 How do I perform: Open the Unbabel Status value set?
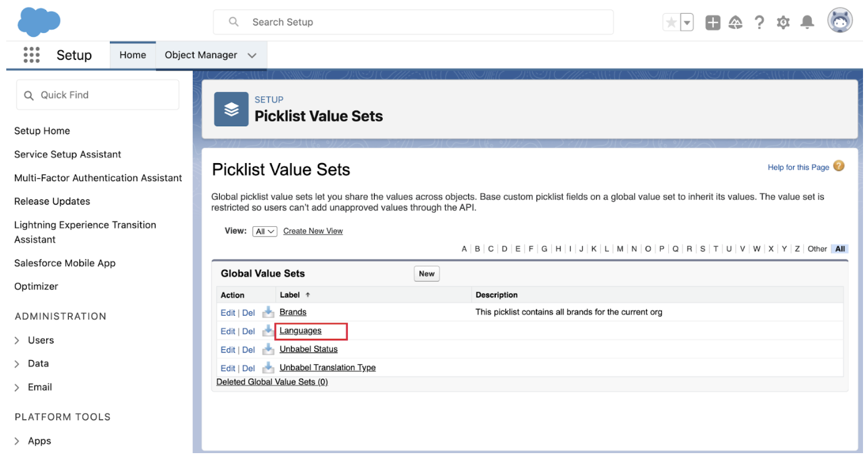(308, 349)
